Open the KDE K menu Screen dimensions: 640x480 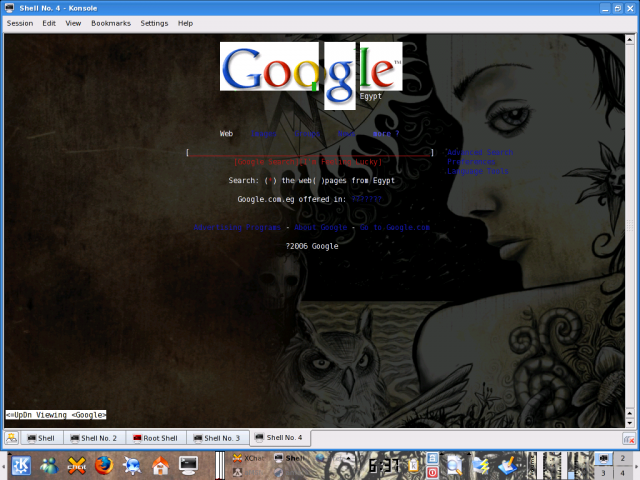point(21,465)
